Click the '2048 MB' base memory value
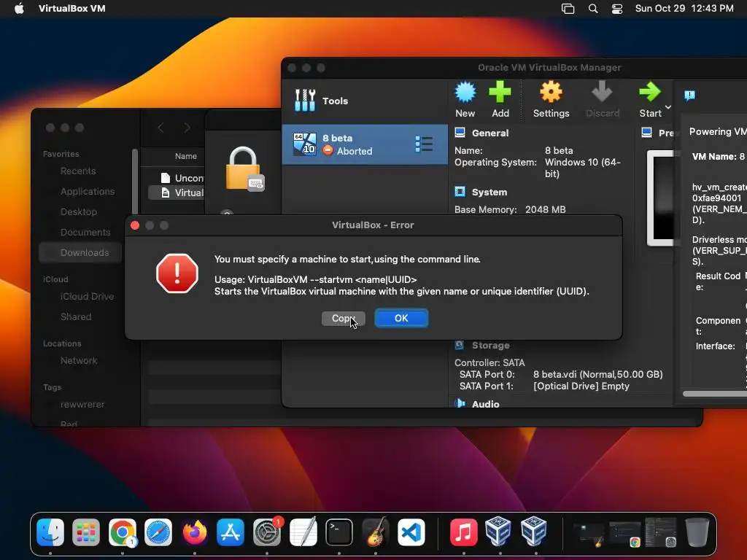 (545, 209)
